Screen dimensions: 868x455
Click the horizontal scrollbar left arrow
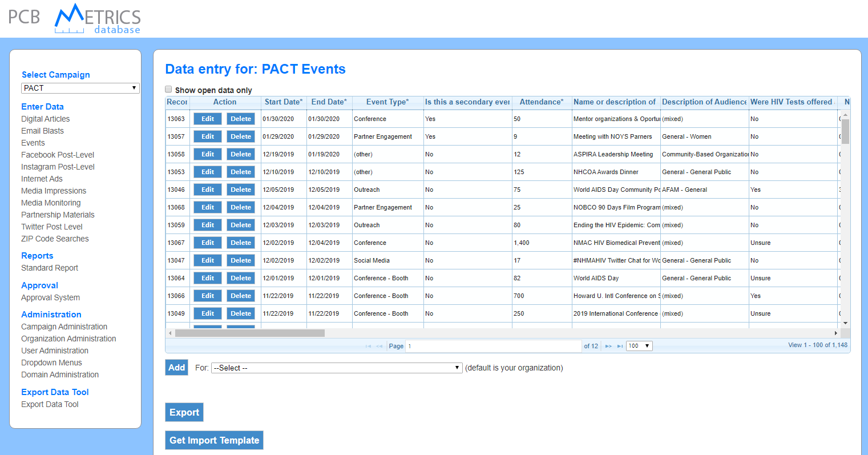(170, 333)
